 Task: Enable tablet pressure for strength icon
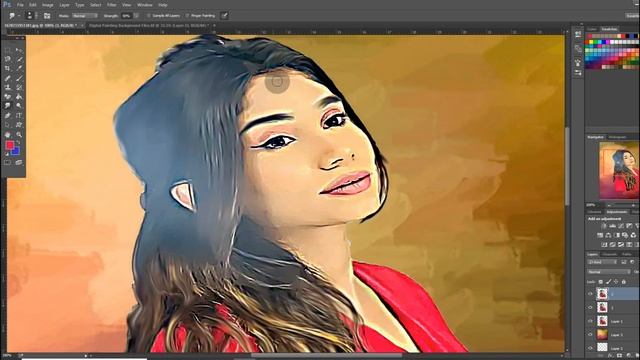tap(224, 16)
